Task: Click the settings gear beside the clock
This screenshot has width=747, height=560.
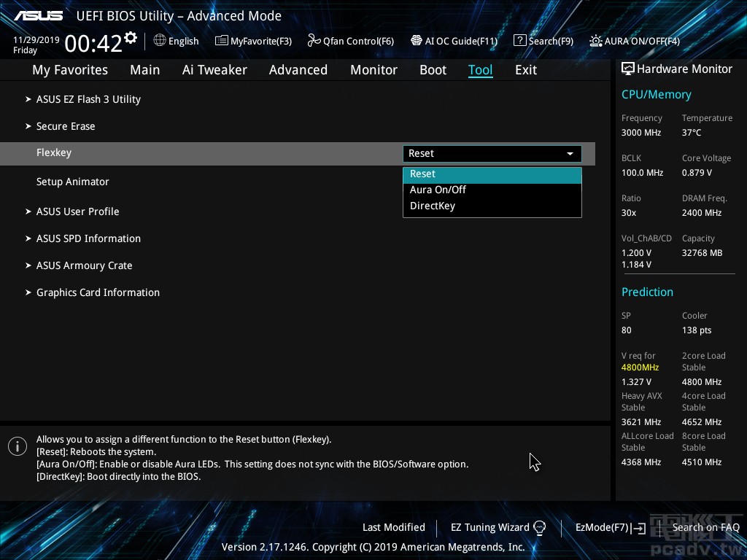Action: pos(131,37)
